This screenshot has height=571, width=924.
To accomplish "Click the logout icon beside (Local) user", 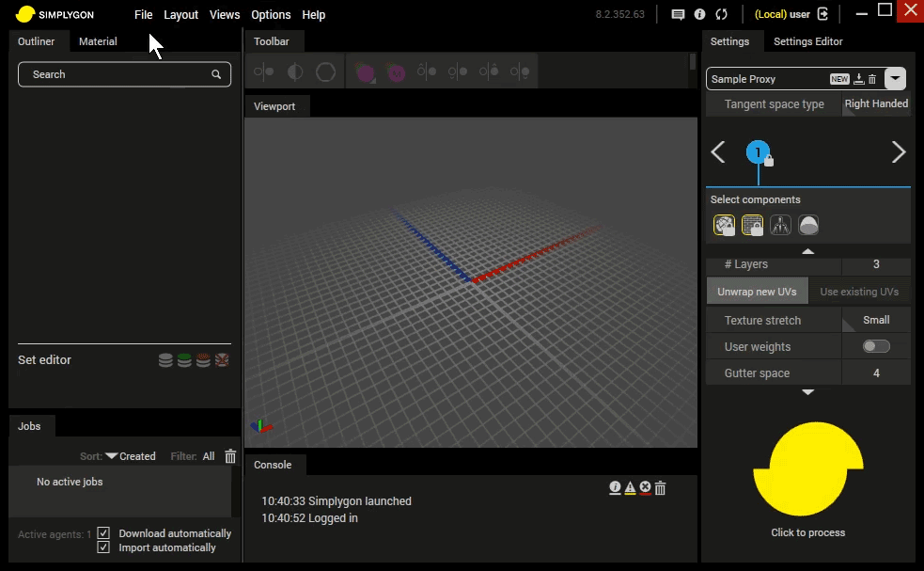I will (823, 14).
